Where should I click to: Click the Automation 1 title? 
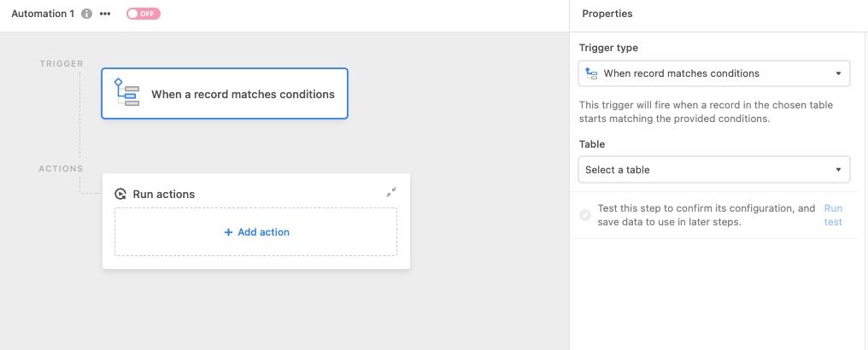click(43, 14)
